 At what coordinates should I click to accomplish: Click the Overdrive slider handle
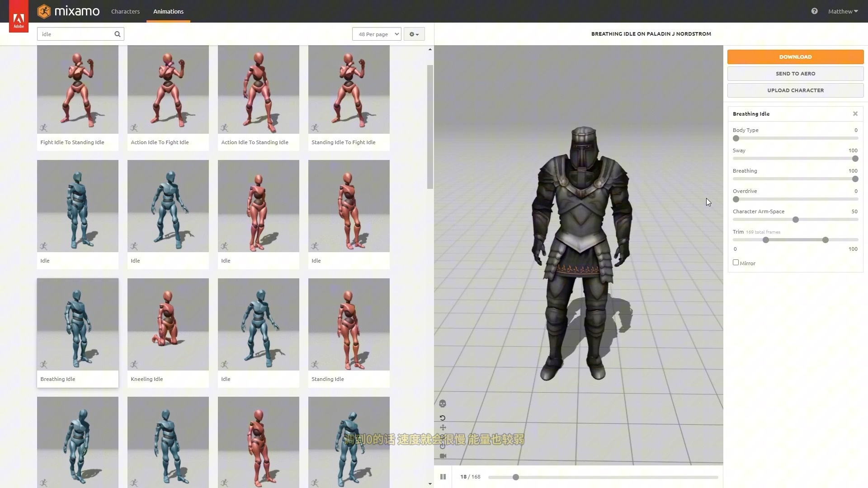pyautogui.click(x=736, y=199)
